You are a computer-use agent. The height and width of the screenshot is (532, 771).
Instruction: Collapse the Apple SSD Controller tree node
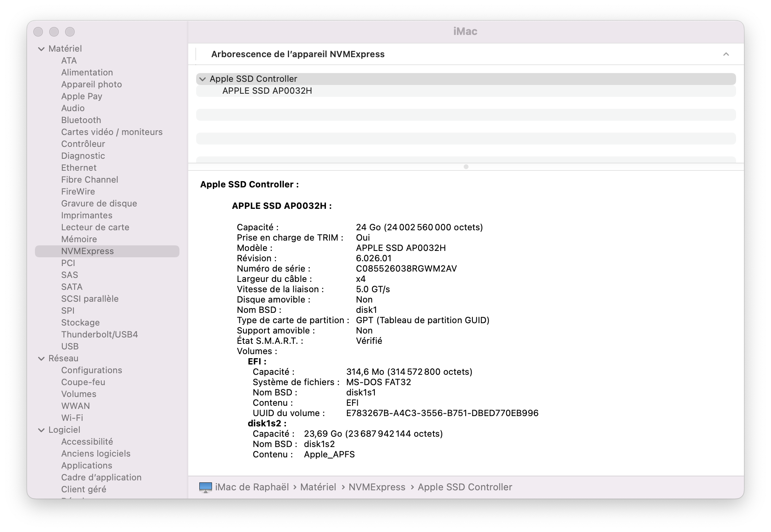click(202, 79)
